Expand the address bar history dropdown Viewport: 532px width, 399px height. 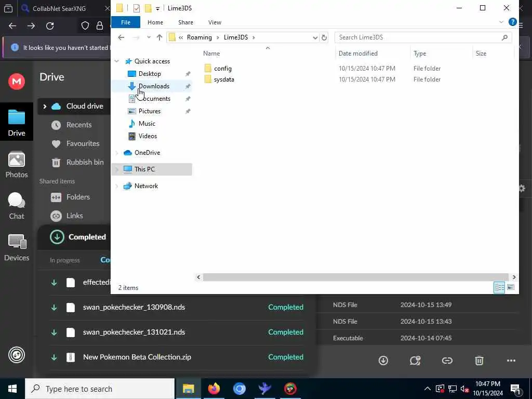pyautogui.click(x=315, y=37)
